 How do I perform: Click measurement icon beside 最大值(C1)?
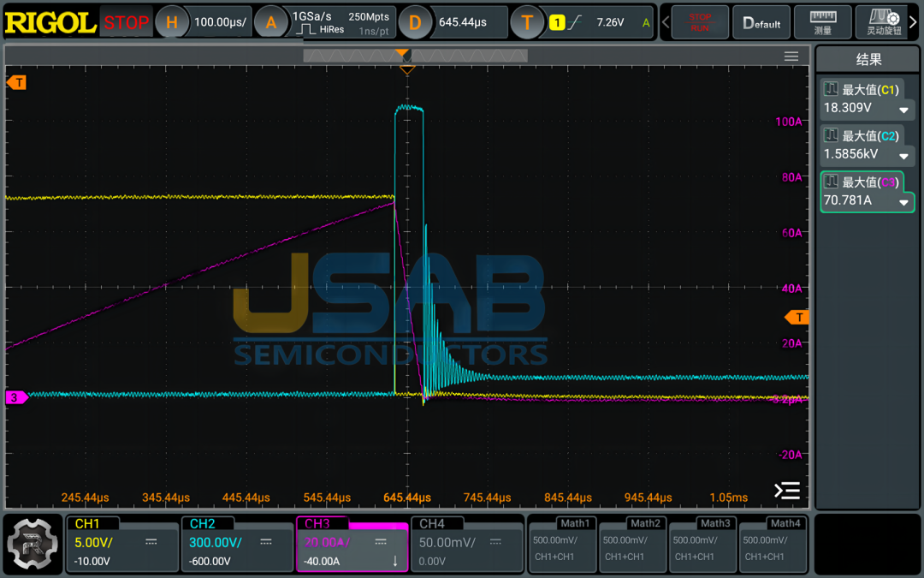point(830,89)
